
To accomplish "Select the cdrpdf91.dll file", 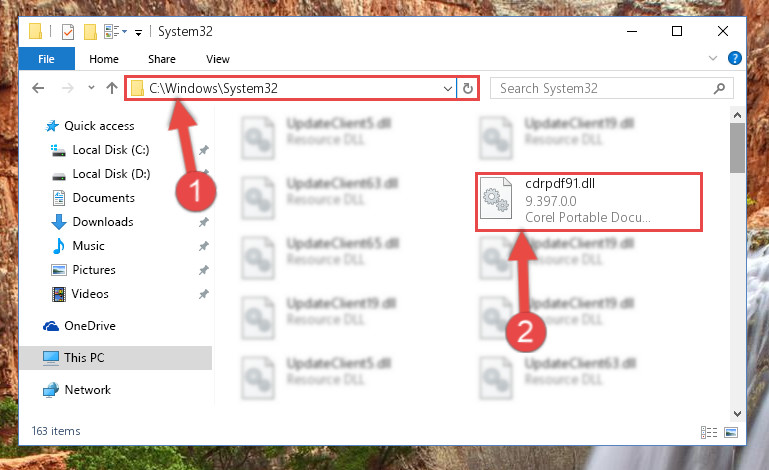I will coord(589,201).
